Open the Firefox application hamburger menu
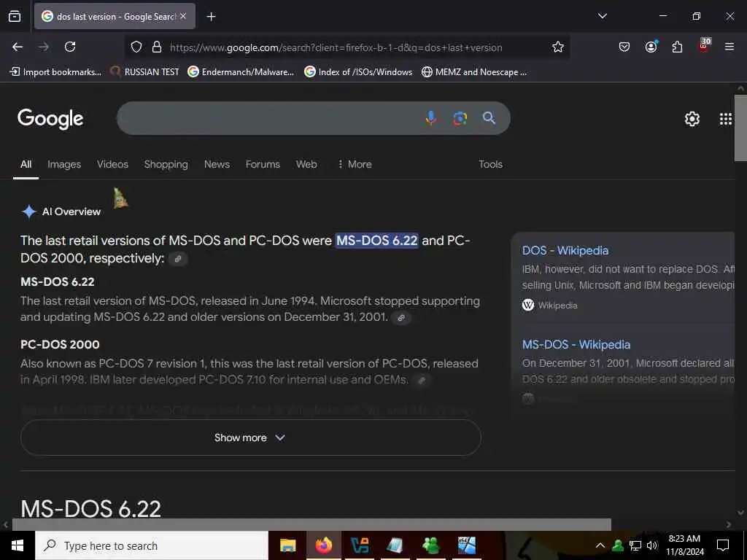 (x=729, y=47)
